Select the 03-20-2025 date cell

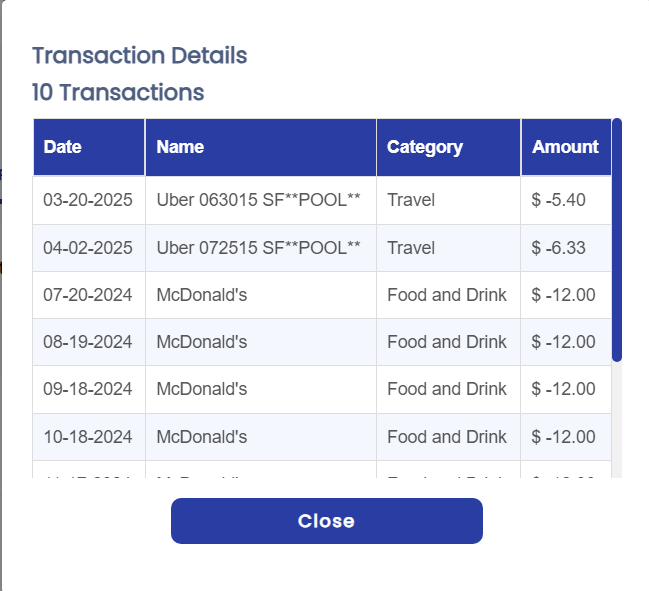click(x=88, y=200)
